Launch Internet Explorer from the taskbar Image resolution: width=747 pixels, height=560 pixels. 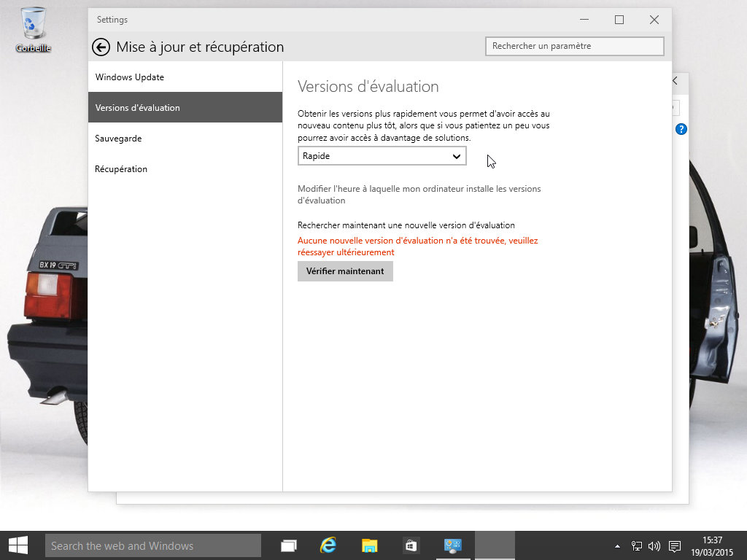(328, 545)
